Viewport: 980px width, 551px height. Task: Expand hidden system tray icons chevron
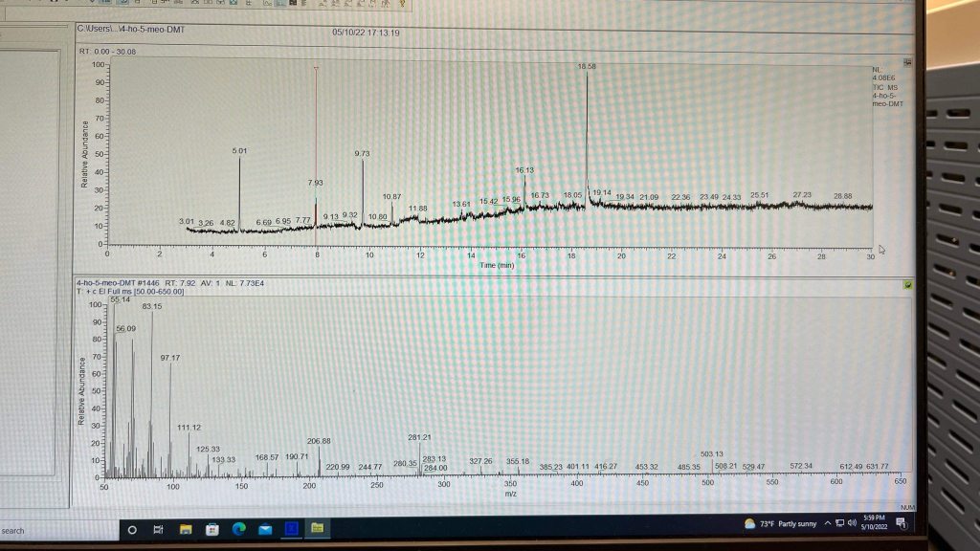[x=827, y=523]
